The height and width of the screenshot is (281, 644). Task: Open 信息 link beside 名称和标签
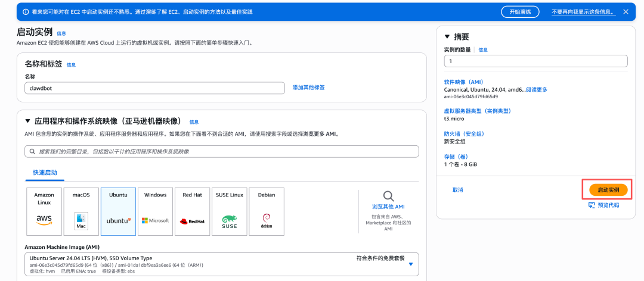coord(71,65)
